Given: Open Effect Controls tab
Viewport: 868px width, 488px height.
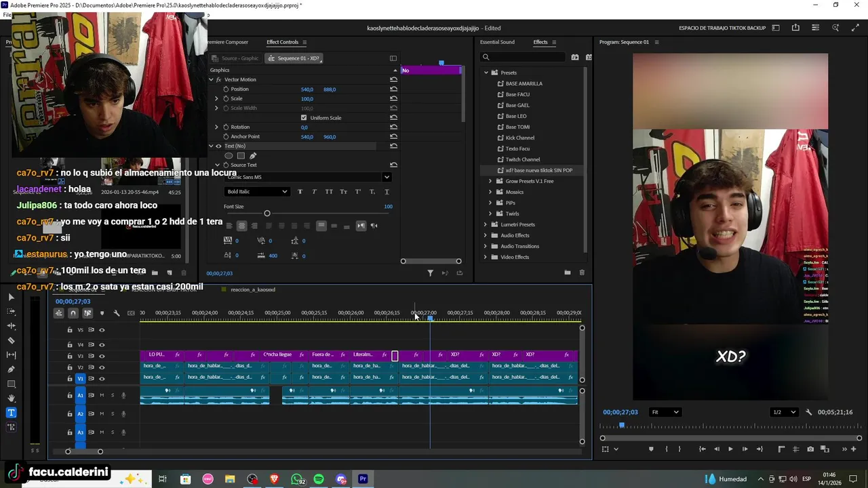Looking at the screenshot, I should 282,42.
